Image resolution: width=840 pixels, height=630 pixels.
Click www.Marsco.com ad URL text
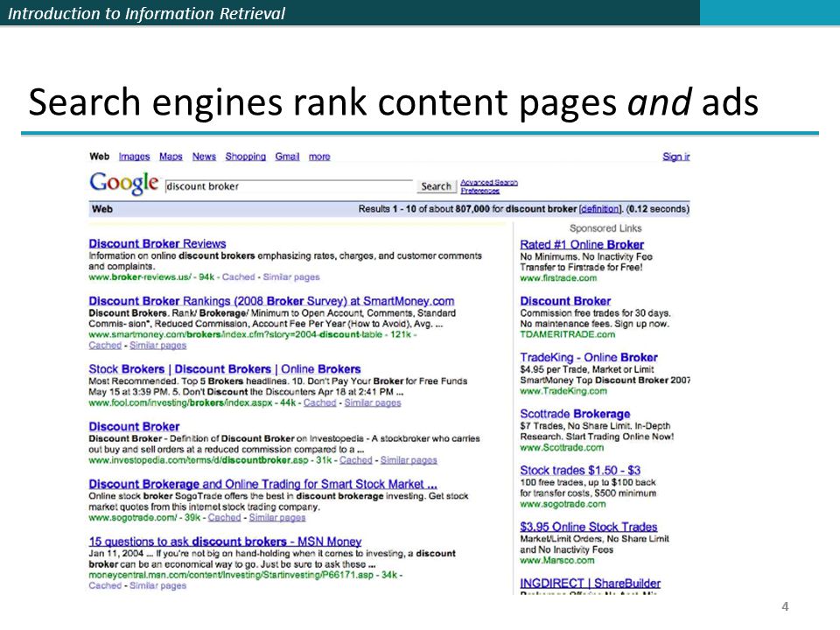(557, 560)
